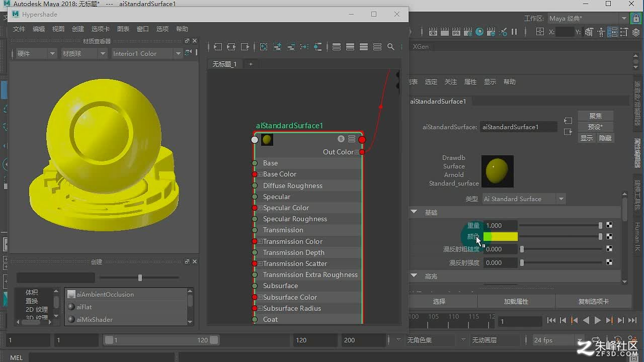Click add selected nodes to graph icon
The height and width of the screenshot is (362, 644).
click(x=277, y=47)
